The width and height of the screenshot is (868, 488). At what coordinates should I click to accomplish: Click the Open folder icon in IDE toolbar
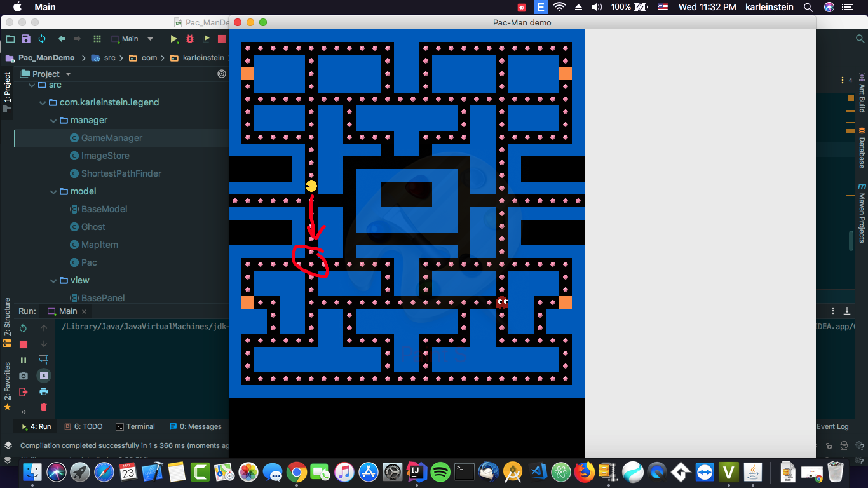pyautogui.click(x=10, y=39)
